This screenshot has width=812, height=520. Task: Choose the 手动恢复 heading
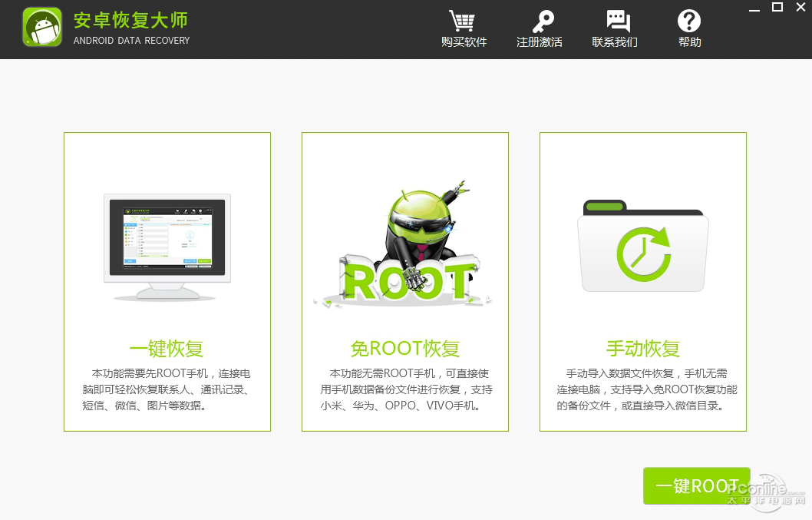[642, 349]
